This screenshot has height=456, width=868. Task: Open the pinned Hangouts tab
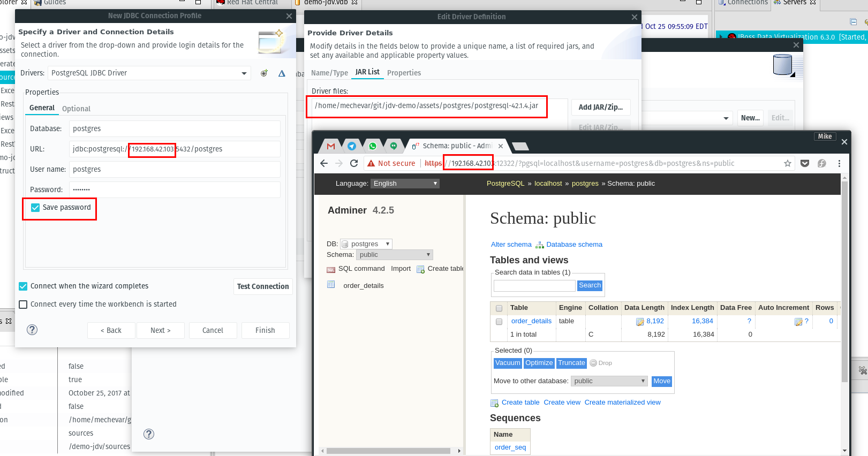[394, 146]
